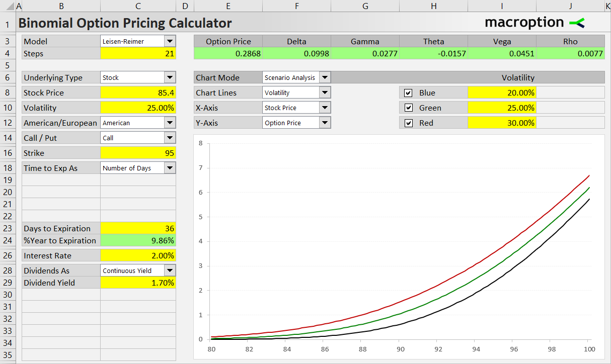The width and height of the screenshot is (611, 364).
Task: Click the Theta header cell
Action: tap(433, 42)
